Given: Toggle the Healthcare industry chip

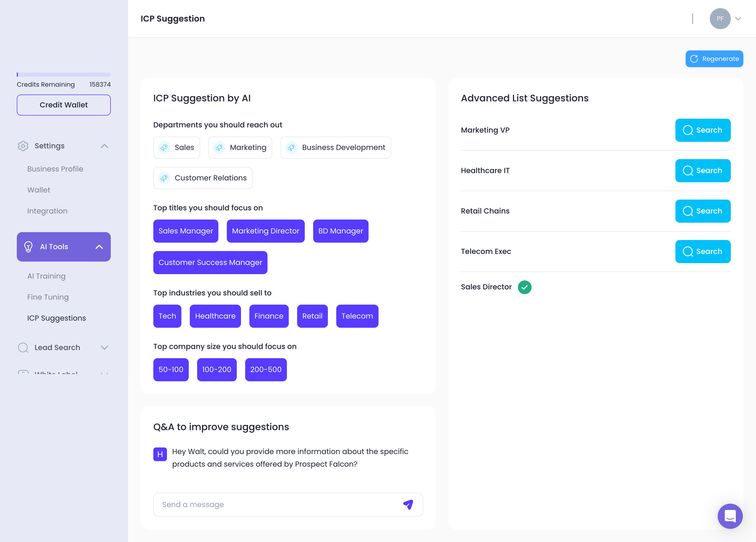Looking at the screenshot, I should 215,316.
